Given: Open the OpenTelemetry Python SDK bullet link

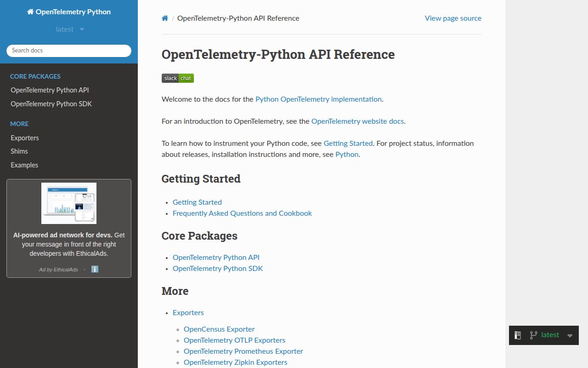Looking at the screenshot, I should pos(218,269).
